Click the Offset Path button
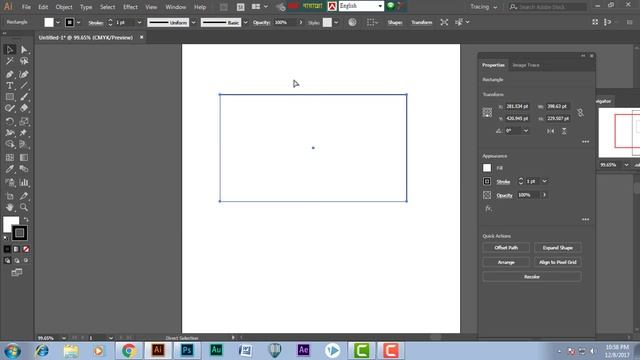This screenshot has height=360, width=640. [506, 248]
